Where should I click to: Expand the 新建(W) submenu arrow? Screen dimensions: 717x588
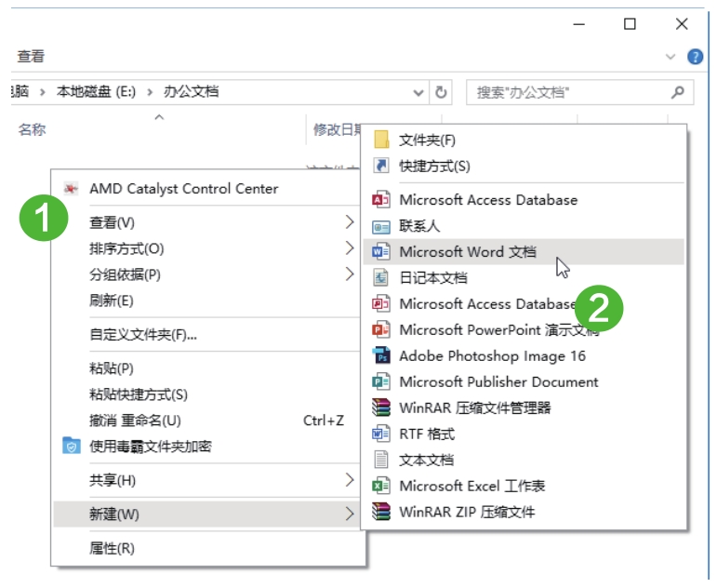point(350,514)
